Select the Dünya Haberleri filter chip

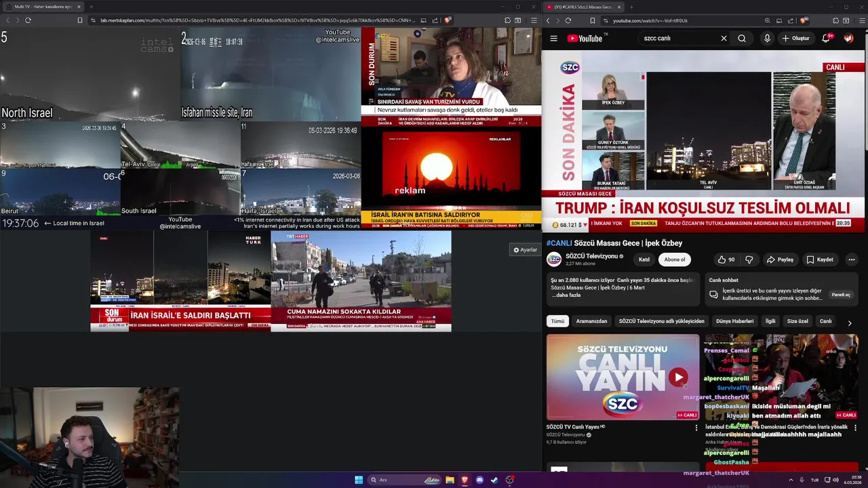[735, 321]
